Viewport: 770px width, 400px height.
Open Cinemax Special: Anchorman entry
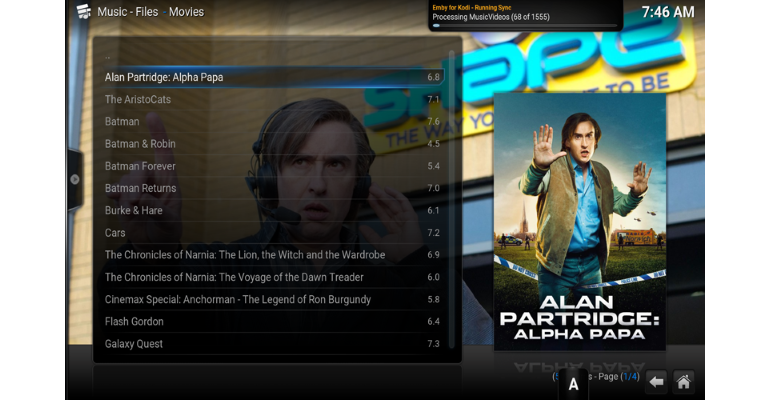(x=273, y=299)
